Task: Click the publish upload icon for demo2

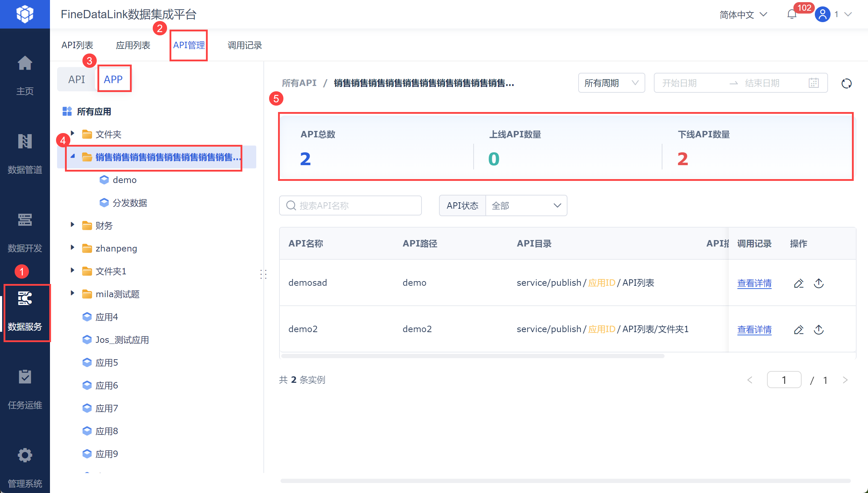Action: (x=819, y=330)
